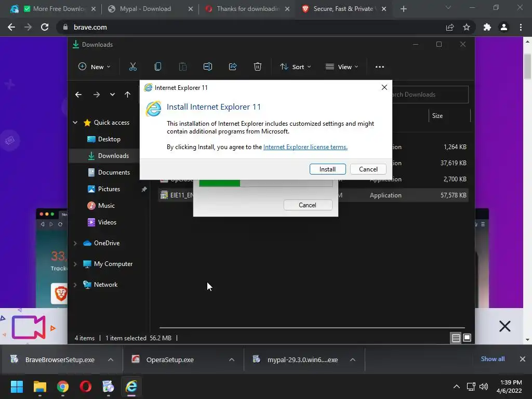The image size is (532, 399).
Task: Click the 37,619 KB size cell
Action: [x=453, y=163]
